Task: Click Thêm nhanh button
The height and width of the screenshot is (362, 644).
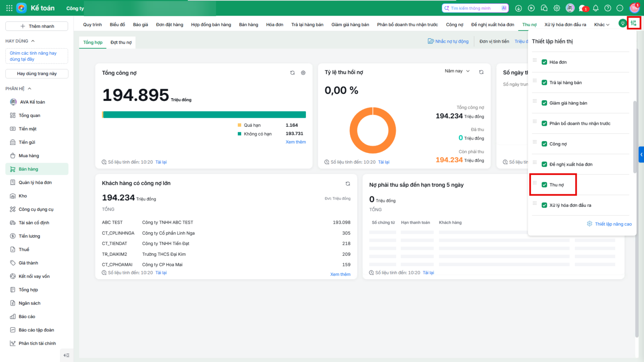Action: [37, 26]
